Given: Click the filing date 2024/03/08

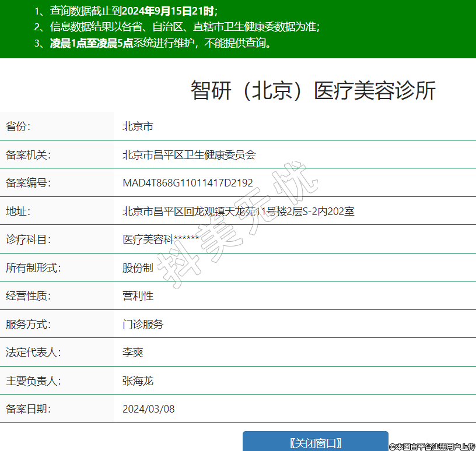Looking at the screenshot, I should (x=148, y=409).
